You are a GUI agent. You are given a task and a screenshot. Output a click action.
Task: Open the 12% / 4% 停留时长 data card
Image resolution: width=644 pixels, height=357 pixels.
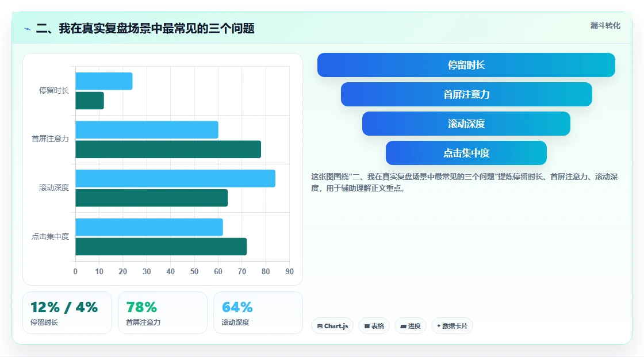(67, 313)
